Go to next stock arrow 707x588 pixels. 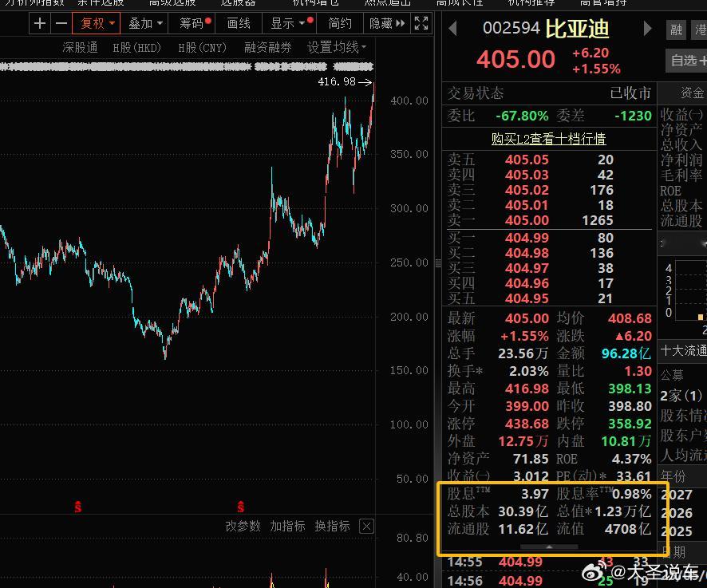647,29
